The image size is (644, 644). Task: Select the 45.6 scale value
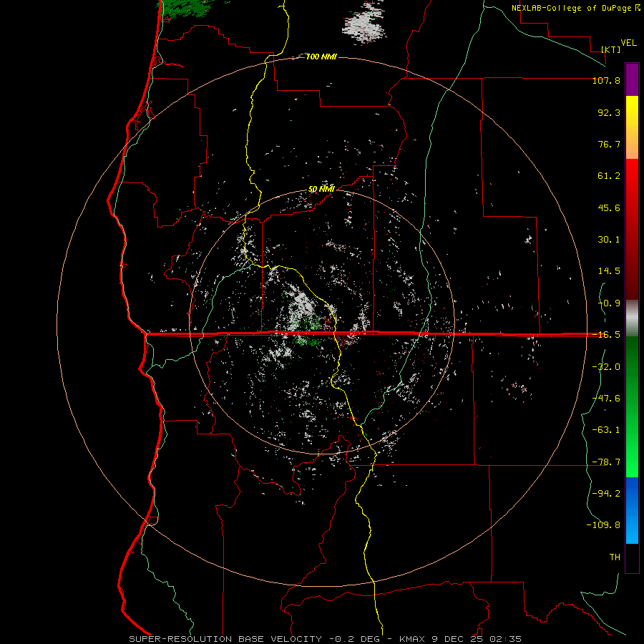click(x=609, y=208)
